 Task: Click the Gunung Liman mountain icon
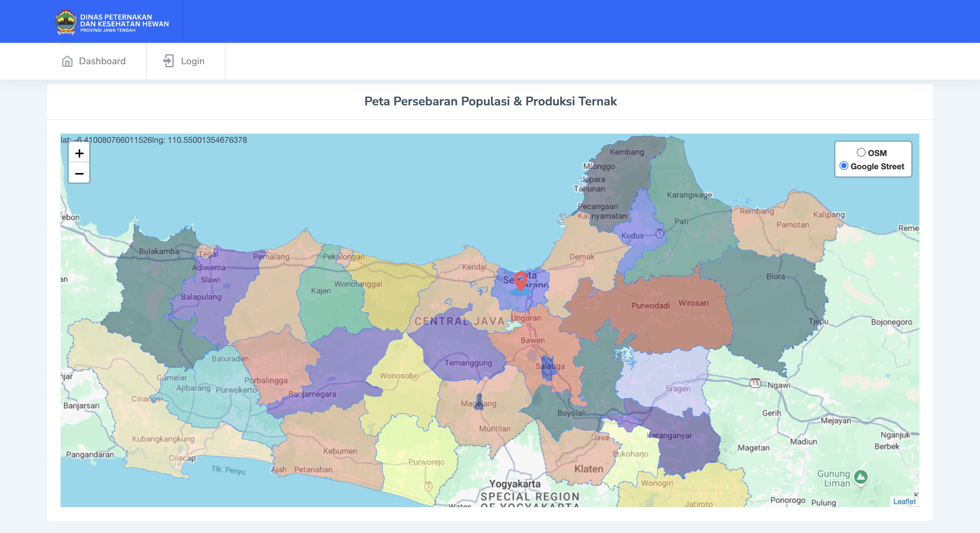coord(861,477)
